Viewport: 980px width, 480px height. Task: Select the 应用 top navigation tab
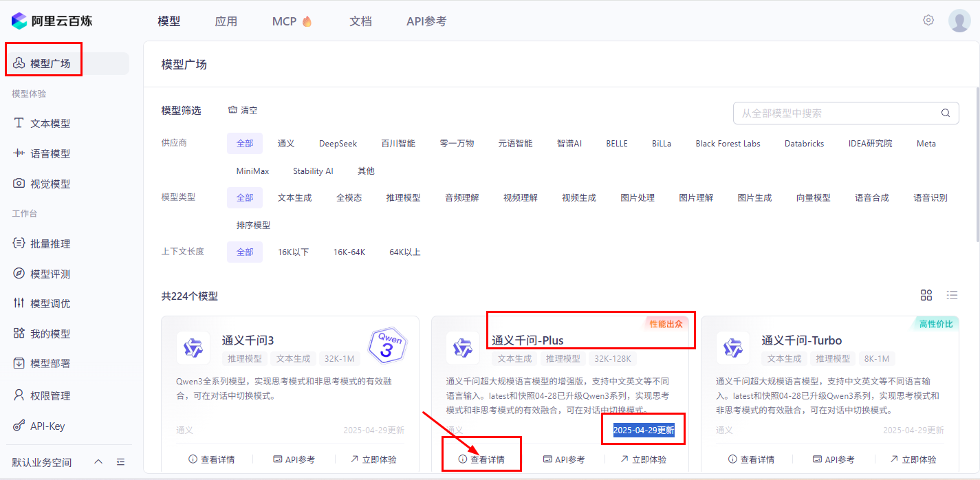click(x=226, y=21)
